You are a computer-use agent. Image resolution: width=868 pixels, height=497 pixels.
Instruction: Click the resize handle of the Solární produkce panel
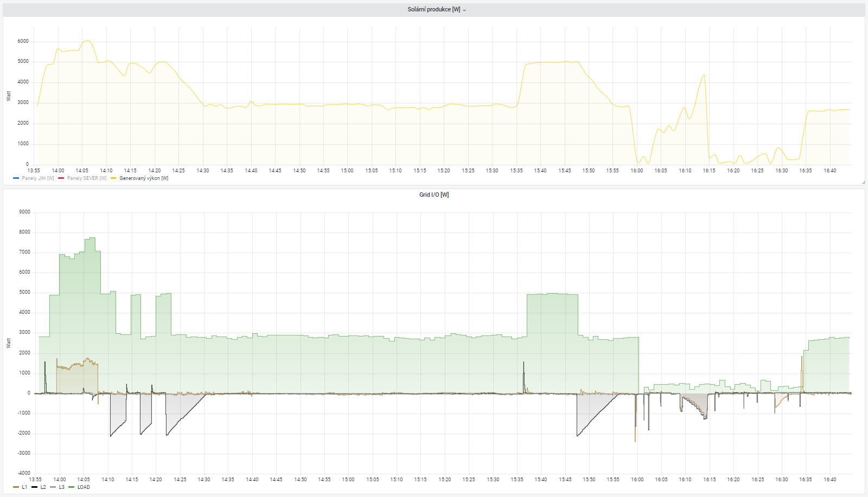[x=863, y=183]
